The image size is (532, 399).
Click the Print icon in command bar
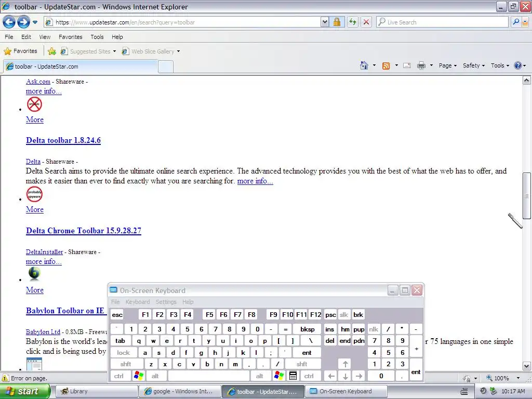pyautogui.click(x=421, y=65)
